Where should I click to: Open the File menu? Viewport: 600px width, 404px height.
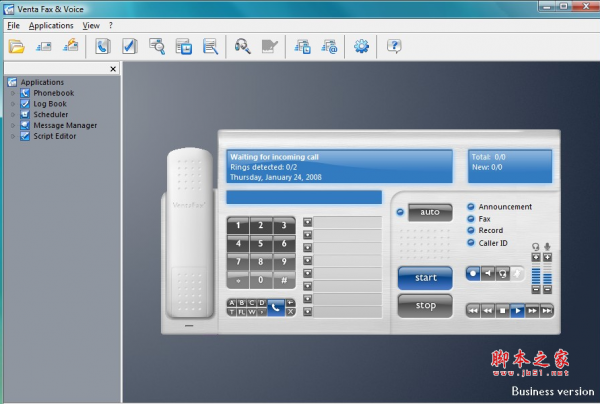tap(13, 26)
